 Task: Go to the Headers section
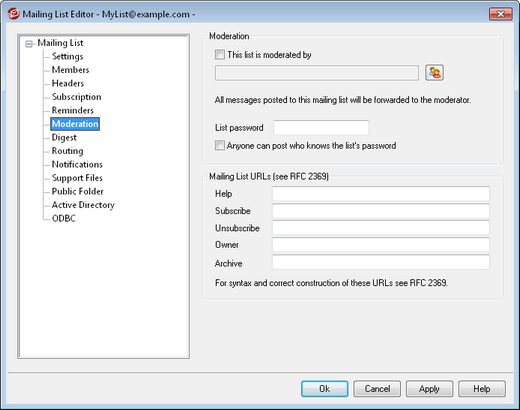coord(68,83)
